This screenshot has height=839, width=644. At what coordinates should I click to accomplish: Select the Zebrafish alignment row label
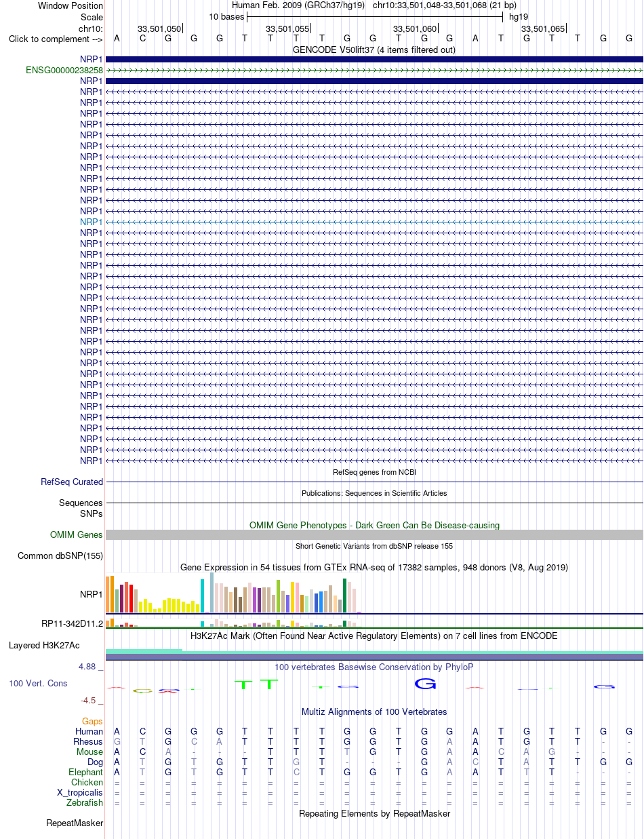coord(85,802)
